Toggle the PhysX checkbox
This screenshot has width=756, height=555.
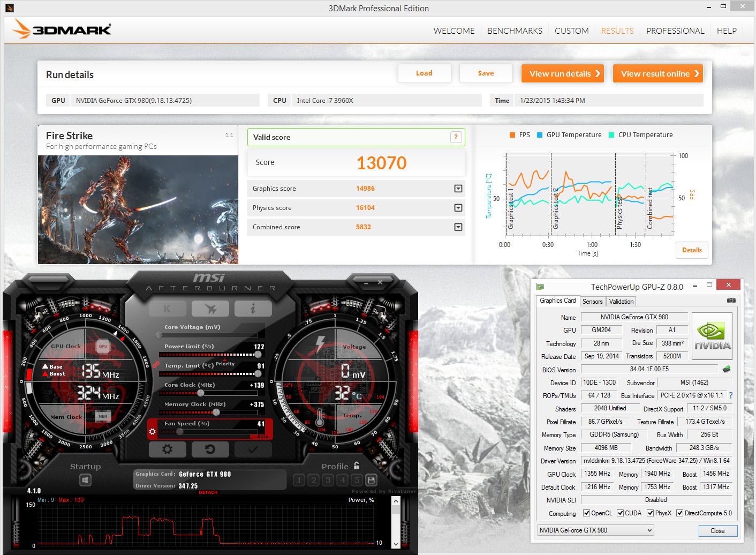[x=650, y=513]
